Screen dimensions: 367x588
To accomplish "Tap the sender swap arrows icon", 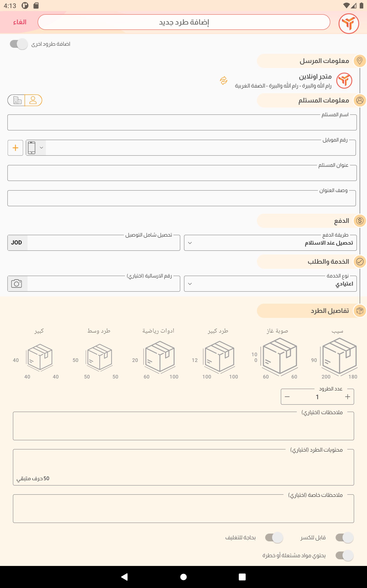I will 224,80.
